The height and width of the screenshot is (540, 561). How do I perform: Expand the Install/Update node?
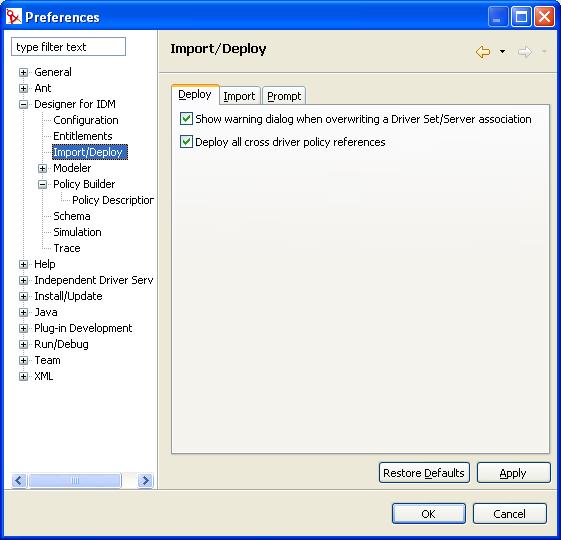[x=23, y=296]
